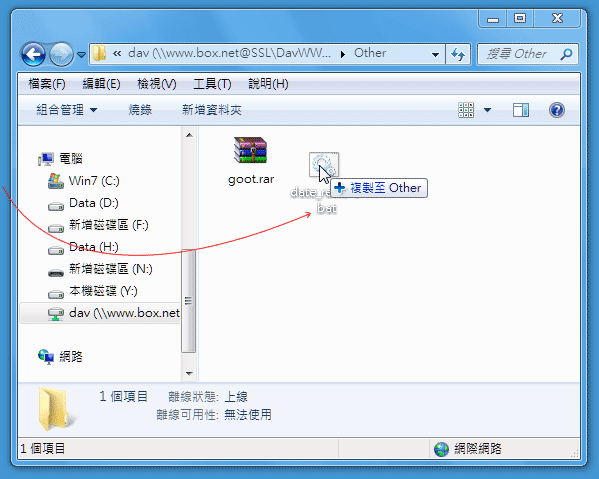Open the 組合管理 dropdown menu
Image resolution: width=599 pixels, height=479 pixels.
[x=66, y=110]
